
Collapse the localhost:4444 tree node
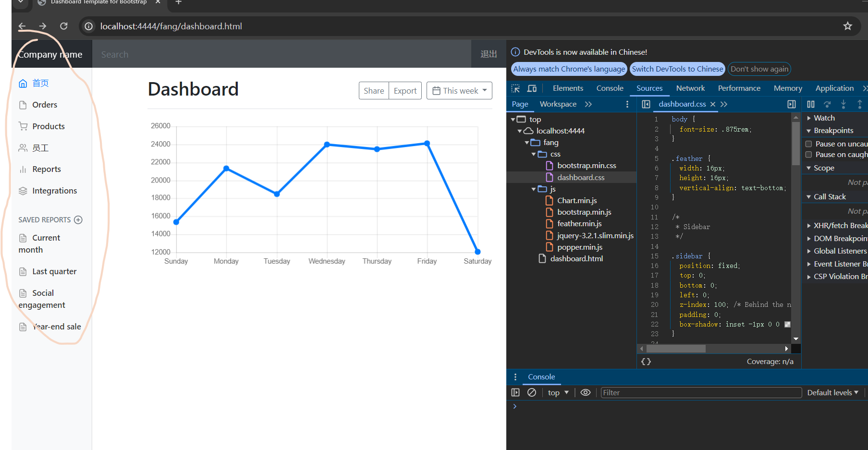[520, 131]
